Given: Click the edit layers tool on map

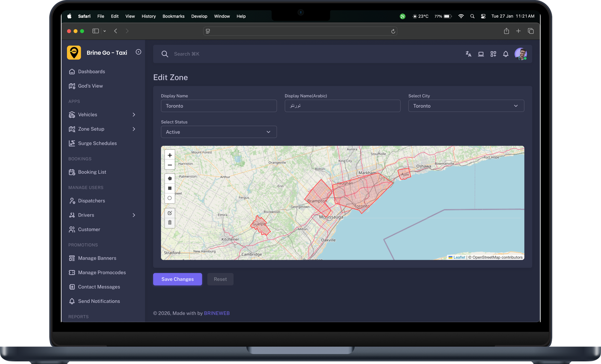Looking at the screenshot, I should pos(170,213).
